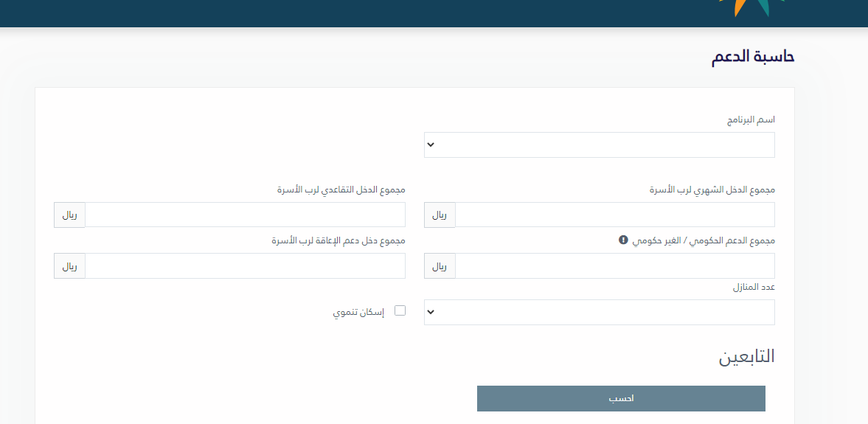
Task: Click ريال suffix of retirement income field
Action: [69, 215]
